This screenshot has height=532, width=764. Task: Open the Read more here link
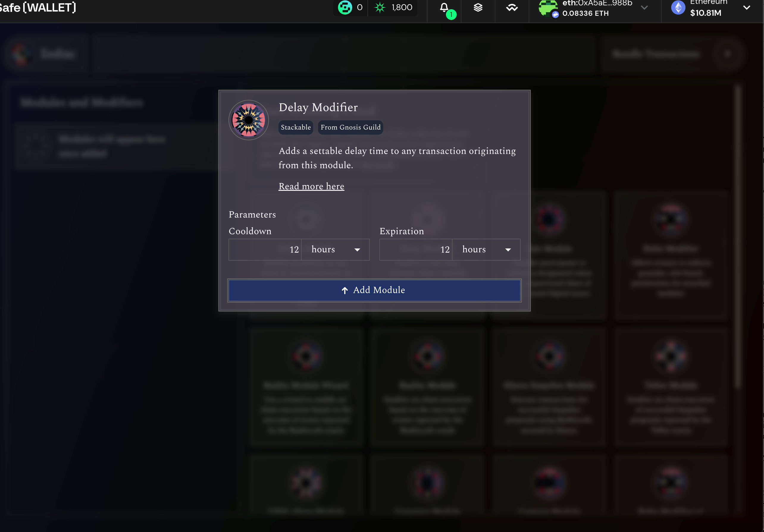click(x=311, y=186)
